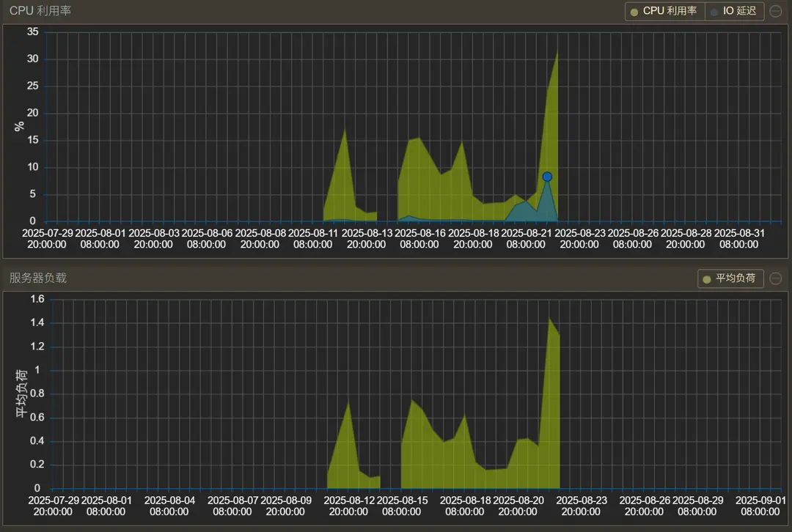This screenshot has width=792, height=532.
Task: Select the 服务器负载 panel header title
Action: (38, 278)
